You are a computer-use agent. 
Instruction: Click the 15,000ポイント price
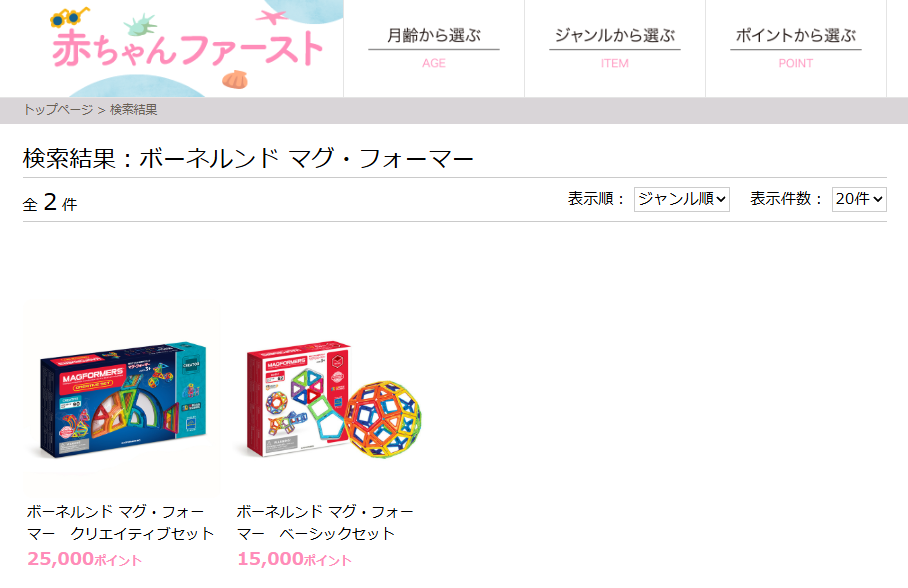click(x=294, y=559)
